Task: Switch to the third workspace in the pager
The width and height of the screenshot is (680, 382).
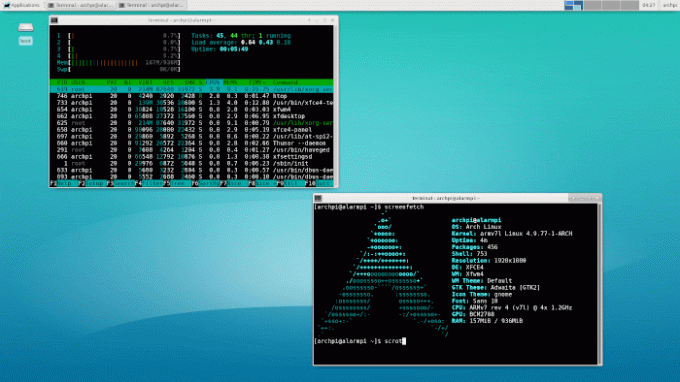Action: 611,5
